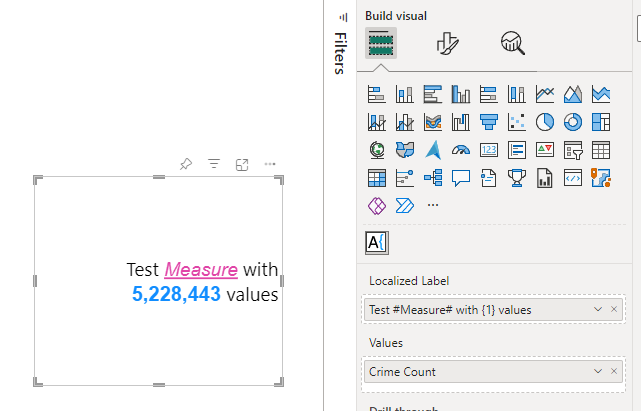Choose the Power Automate visual

405,206
